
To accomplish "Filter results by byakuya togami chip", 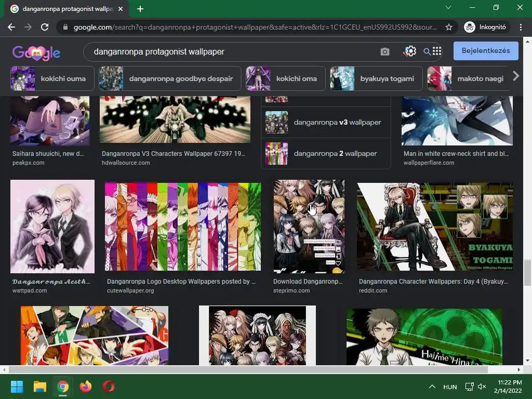I will coord(376,78).
